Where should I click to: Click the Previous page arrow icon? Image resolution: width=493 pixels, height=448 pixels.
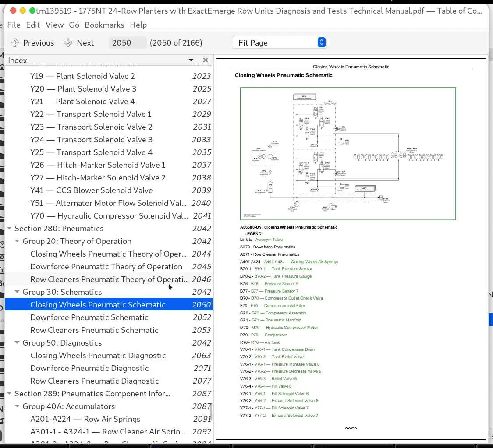[14, 43]
